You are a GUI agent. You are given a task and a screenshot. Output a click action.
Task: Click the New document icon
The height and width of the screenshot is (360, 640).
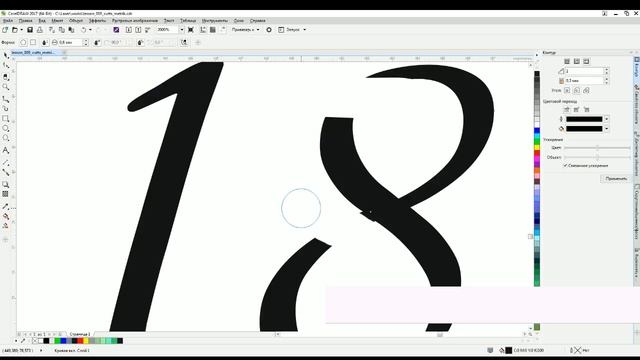point(5,30)
